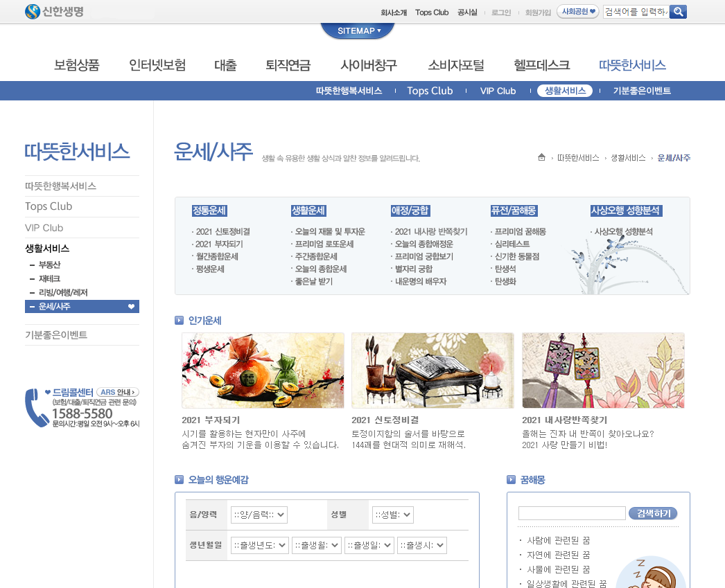Open the 출생시 dropdown

click(x=422, y=545)
